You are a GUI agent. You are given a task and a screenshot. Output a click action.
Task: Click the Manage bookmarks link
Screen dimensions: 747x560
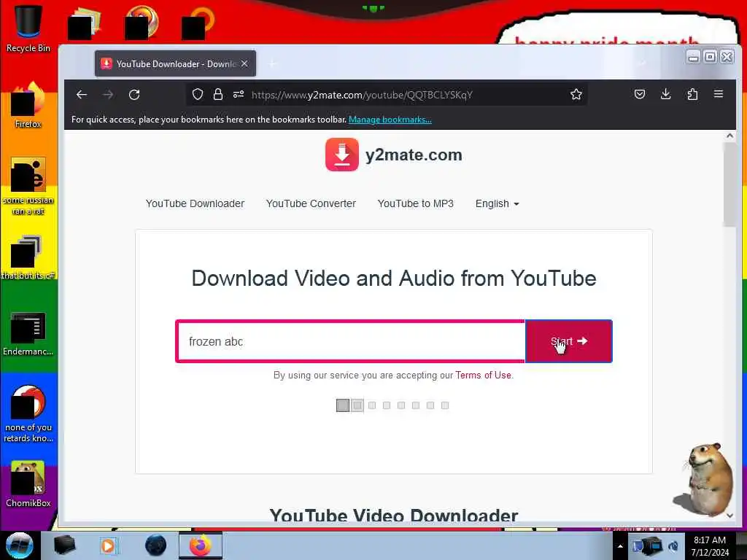tap(390, 120)
